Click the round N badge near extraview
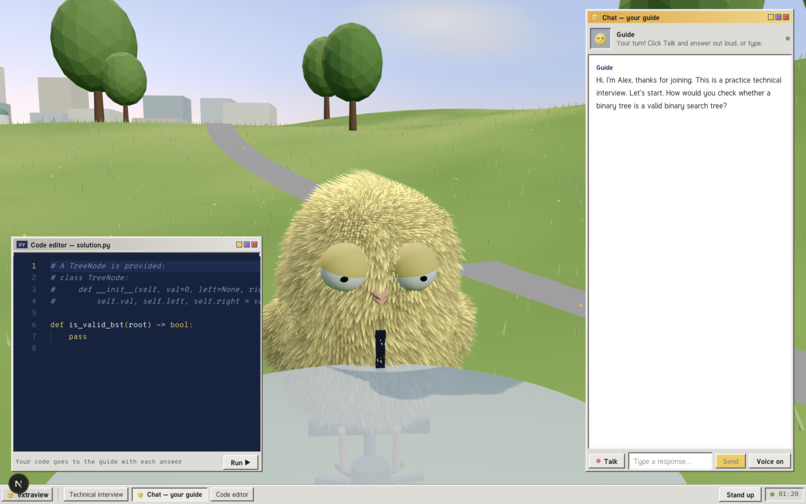 pos(19,484)
